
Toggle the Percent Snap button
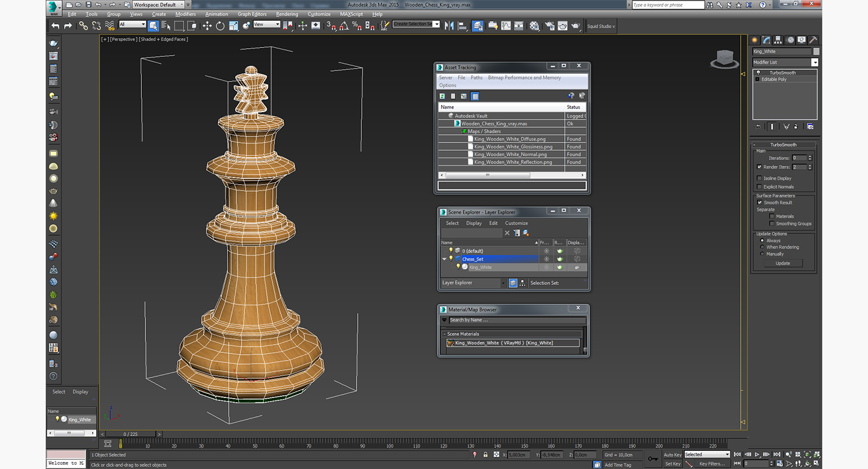coord(357,26)
